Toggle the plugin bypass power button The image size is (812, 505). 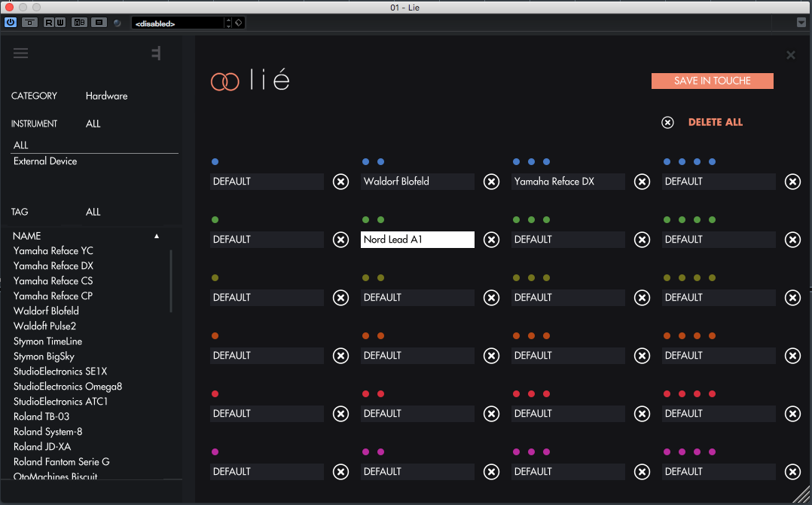[11, 23]
